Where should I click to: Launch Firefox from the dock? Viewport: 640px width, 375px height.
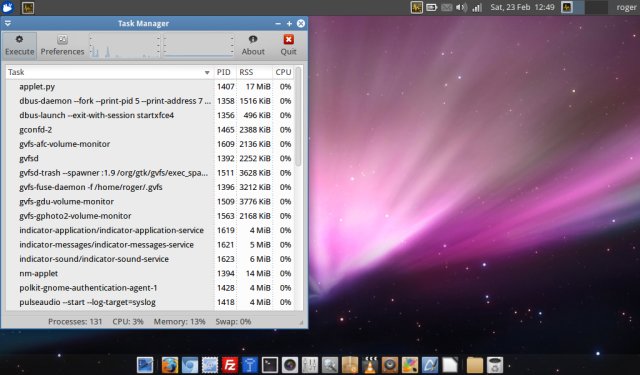click(169, 365)
